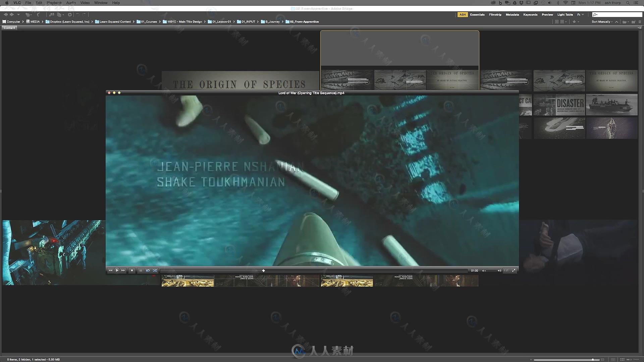Click the browse quickly thumbnails icon
The height and width of the screenshot is (362, 644).
point(557,22)
